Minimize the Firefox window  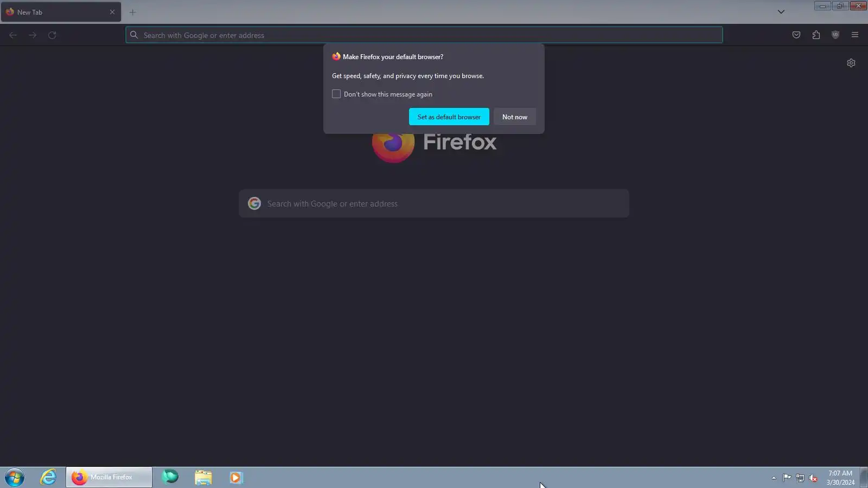click(x=822, y=6)
